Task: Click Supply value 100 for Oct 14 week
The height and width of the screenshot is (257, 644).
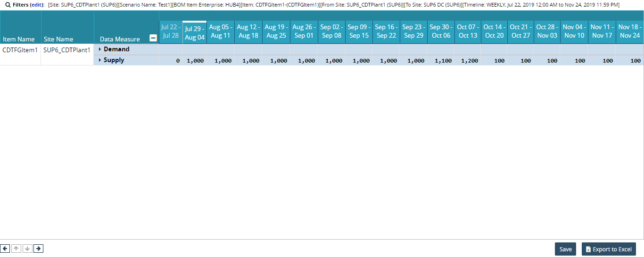Action: point(494,60)
